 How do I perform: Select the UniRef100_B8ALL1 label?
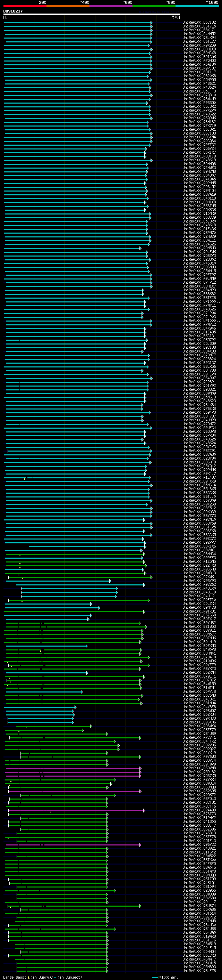point(199,241)
